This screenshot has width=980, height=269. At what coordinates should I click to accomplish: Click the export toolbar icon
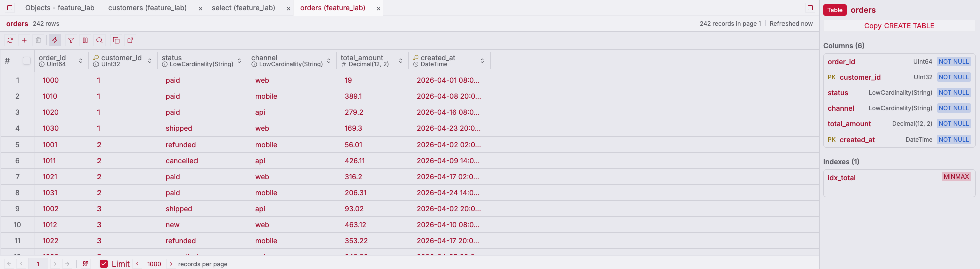coord(130,40)
